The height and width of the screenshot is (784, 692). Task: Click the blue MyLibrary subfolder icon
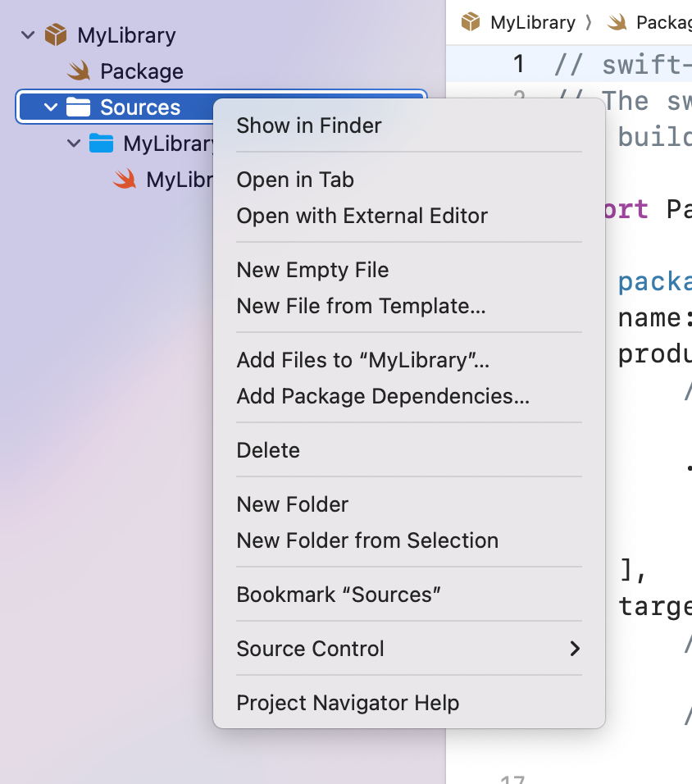point(101,143)
